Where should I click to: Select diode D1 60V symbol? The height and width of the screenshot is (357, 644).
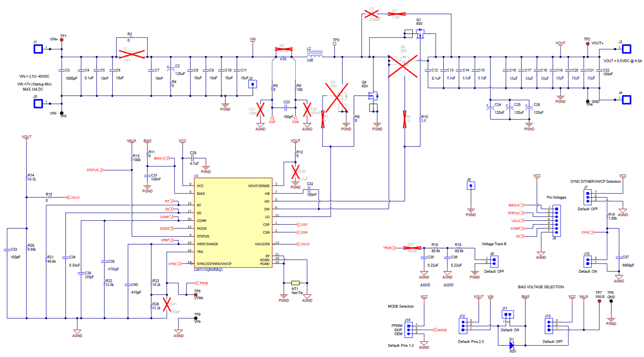tap(512, 345)
